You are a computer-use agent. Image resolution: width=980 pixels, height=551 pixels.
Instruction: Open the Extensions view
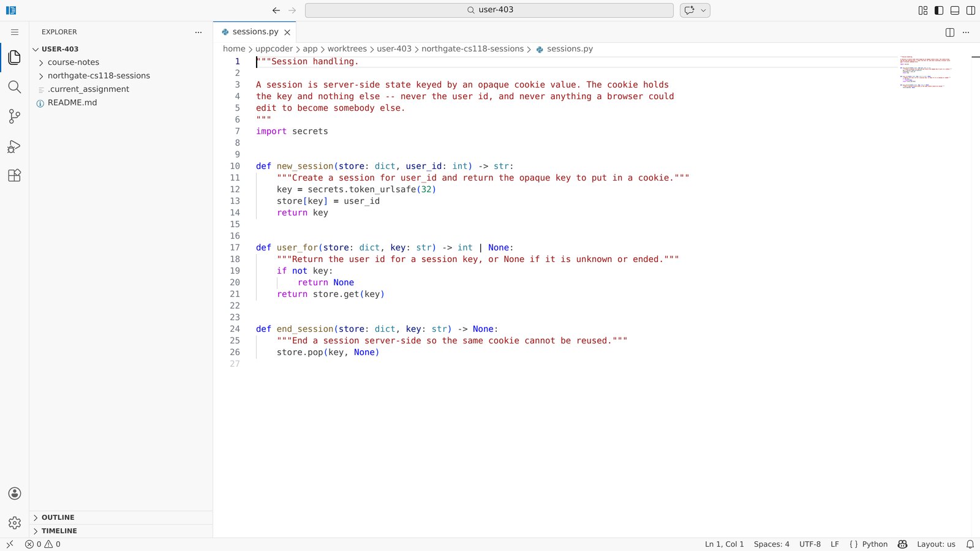[15, 175]
